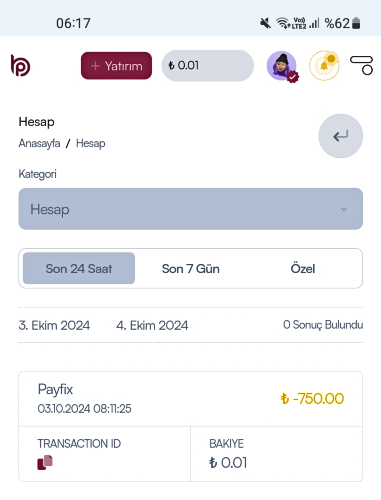Click the ₺ 0.01 balance pill
Screen dimensions: 381x500
(x=207, y=66)
